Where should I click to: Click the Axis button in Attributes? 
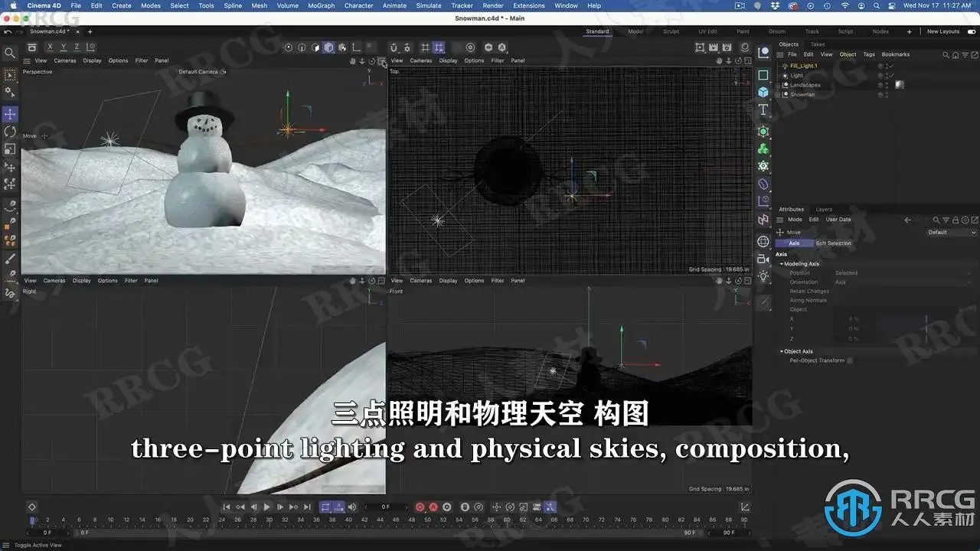click(x=794, y=243)
